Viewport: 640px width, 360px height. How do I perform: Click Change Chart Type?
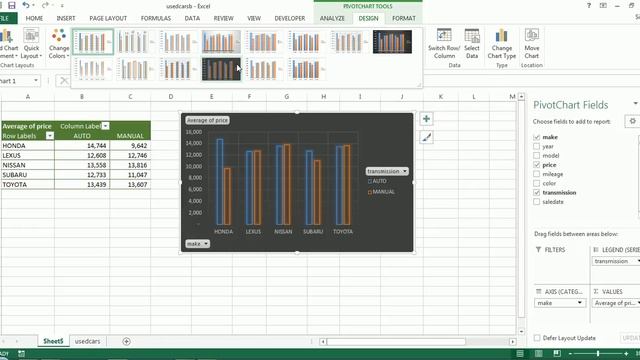(x=502, y=44)
